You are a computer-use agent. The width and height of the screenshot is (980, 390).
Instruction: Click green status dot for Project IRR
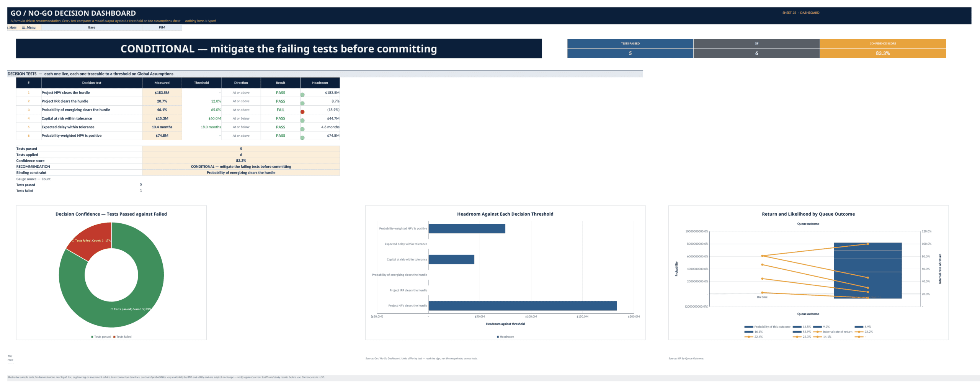pos(302,103)
